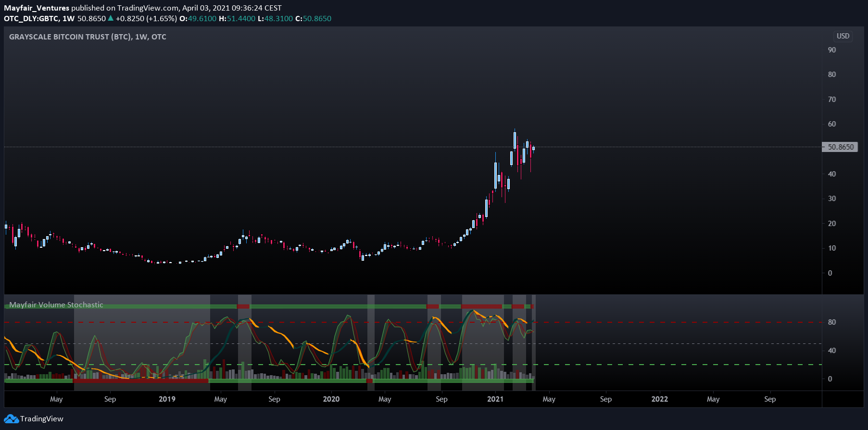
Task: Click the 50.8650 current price label
Action: click(841, 147)
